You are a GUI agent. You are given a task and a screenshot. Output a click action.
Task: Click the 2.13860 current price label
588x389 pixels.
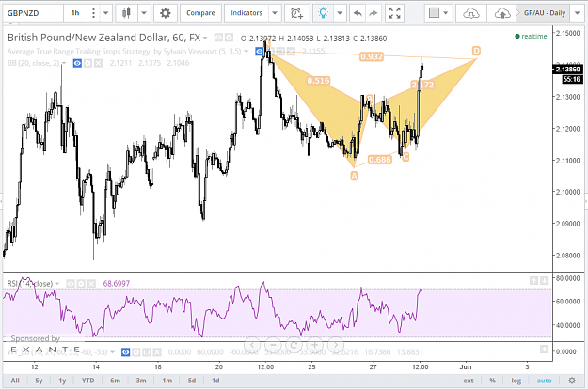(x=567, y=70)
